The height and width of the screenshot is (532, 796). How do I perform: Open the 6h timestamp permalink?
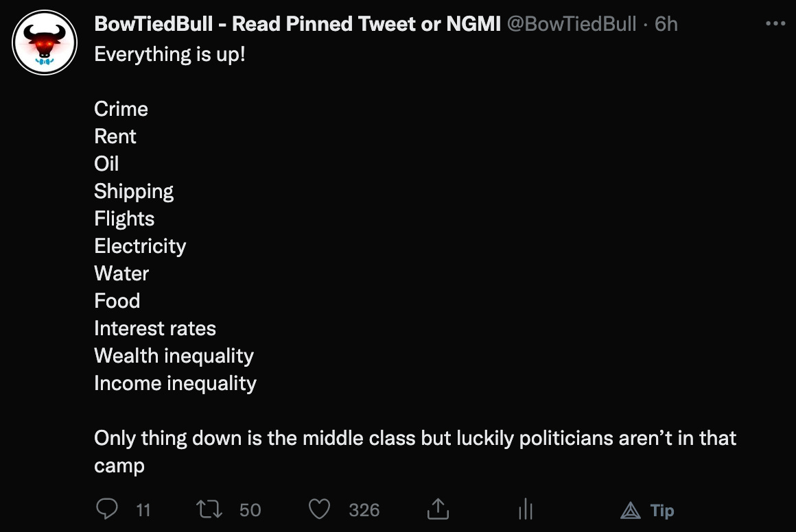click(666, 24)
